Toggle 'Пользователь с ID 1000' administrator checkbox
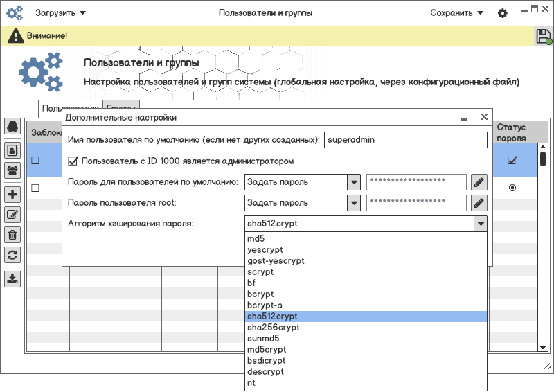The height and width of the screenshot is (392, 554). point(73,161)
